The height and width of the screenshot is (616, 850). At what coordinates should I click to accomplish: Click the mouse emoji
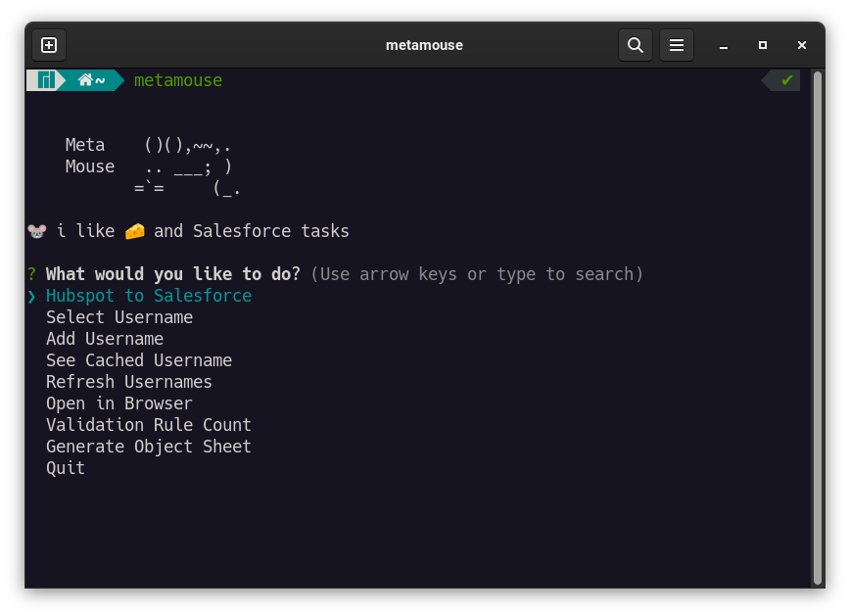point(37,231)
